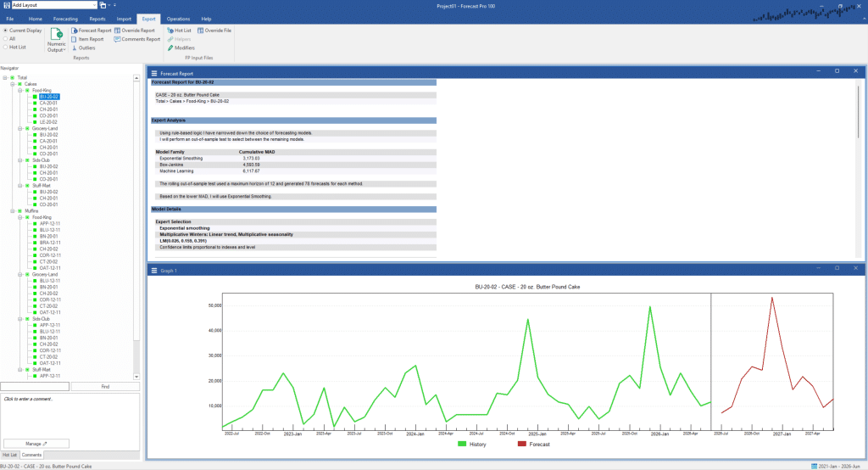The width and height of the screenshot is (868, 470).
Task: Open the Numeric Output export option
Action: point(57,41)
